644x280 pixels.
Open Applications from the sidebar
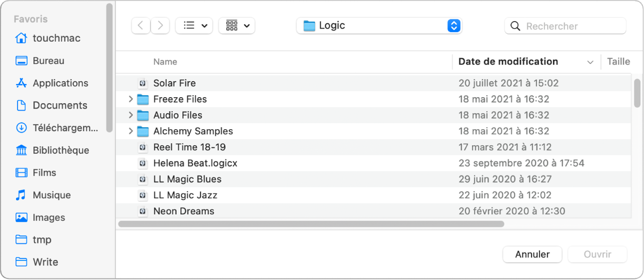(60, 83)
